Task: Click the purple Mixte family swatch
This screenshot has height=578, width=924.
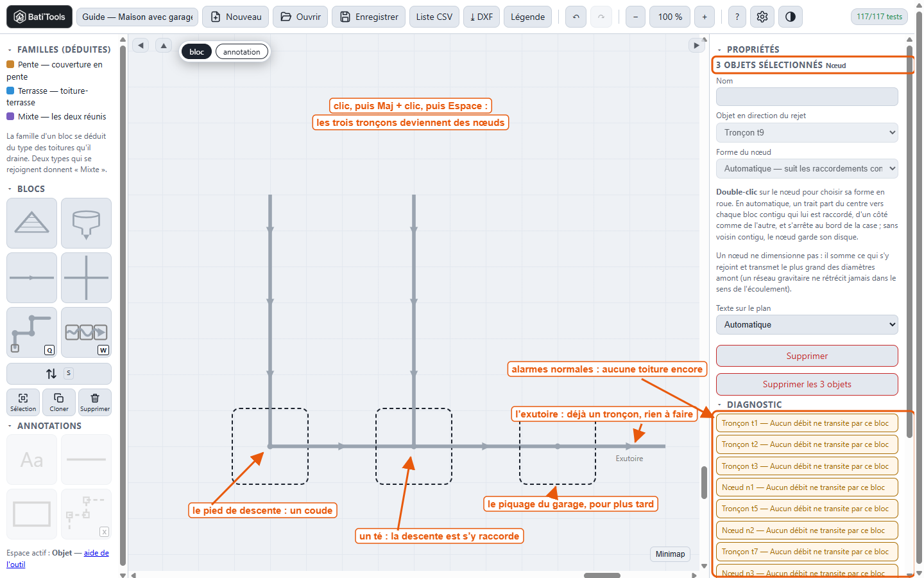Action: click(x=10, y=116)
